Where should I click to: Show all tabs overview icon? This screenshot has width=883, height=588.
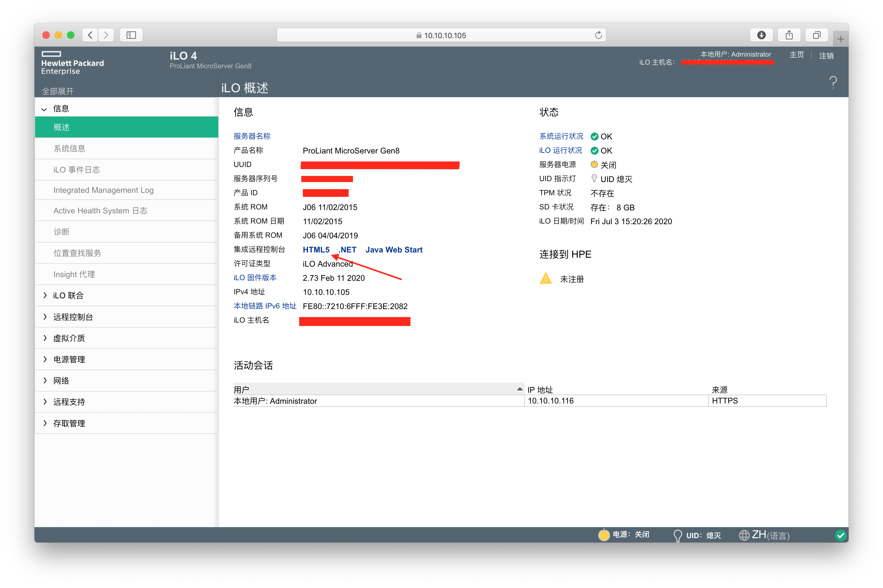(817, 35)
